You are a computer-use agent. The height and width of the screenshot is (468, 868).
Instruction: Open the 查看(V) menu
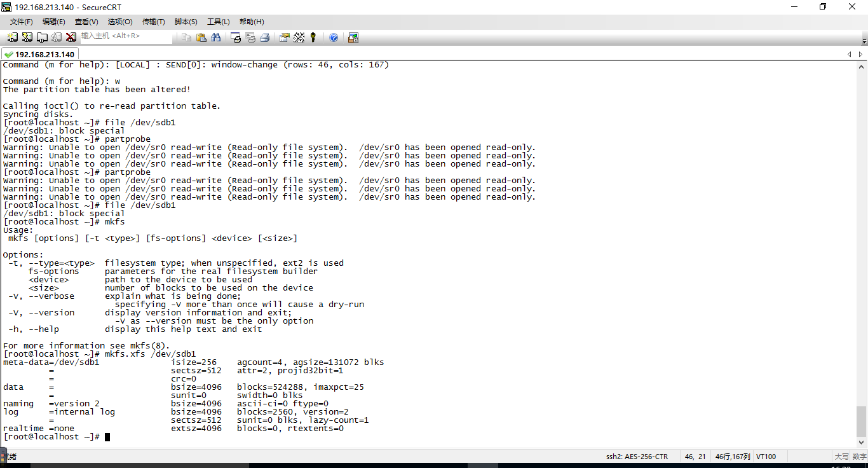pos(86,22)
